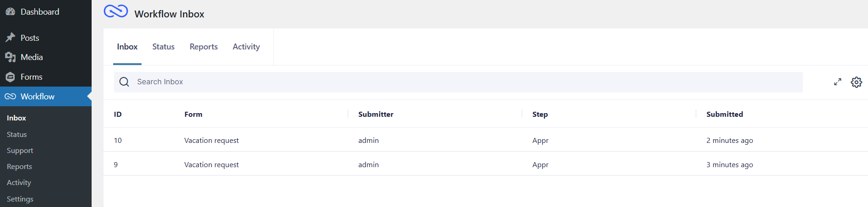Screen dimensions: 868x207
Task: Click in the Search Inbox field
Action: 458,82
